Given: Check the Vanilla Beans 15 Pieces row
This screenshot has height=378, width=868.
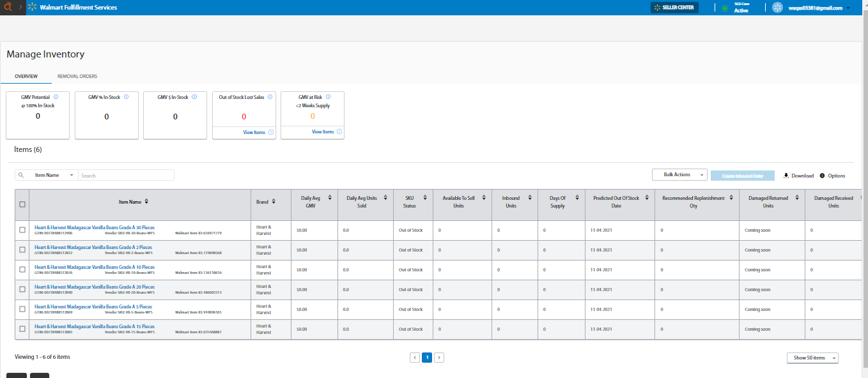Looking at the screenshot, I should 22,329.
